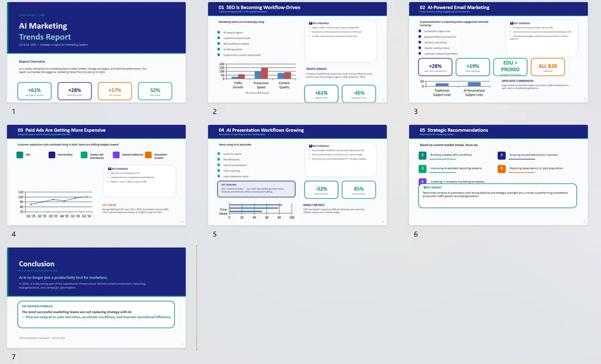Click numbered badge 3 'Improving AI-assisted reporting systems'
The width and height of the screenshot is (601, 364).
tap(423, 168)
